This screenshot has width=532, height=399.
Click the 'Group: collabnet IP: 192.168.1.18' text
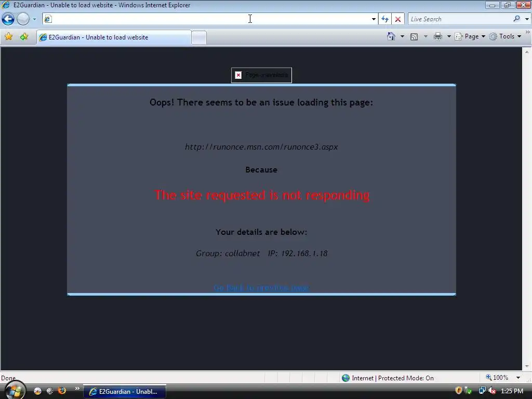262,254
